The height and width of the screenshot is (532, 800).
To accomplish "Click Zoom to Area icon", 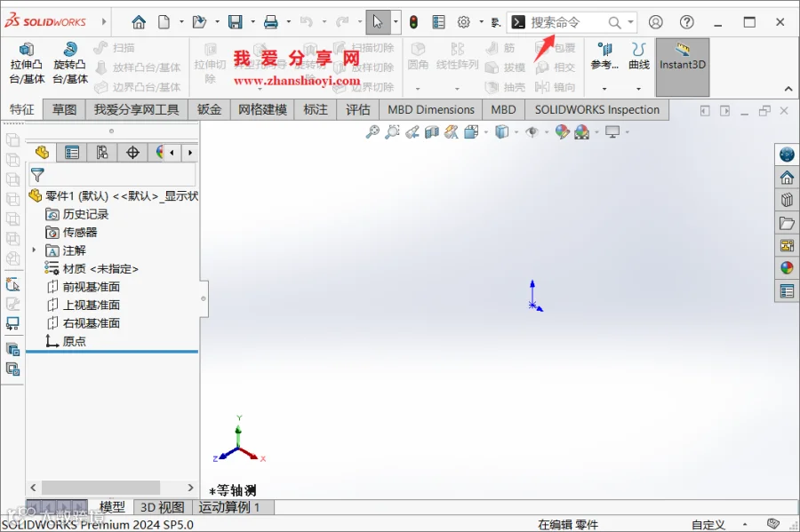I will tap(392, 132).
